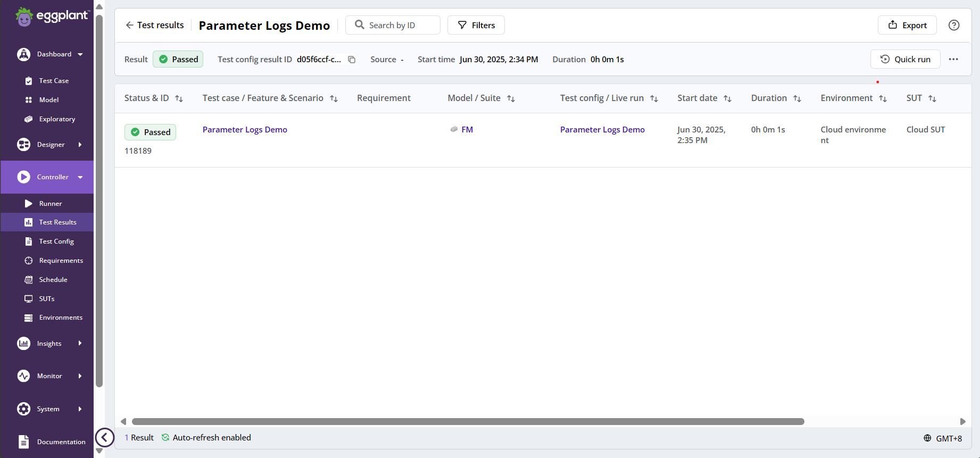
Task: Click the Search by ID field
Action: tap(393, 25)
